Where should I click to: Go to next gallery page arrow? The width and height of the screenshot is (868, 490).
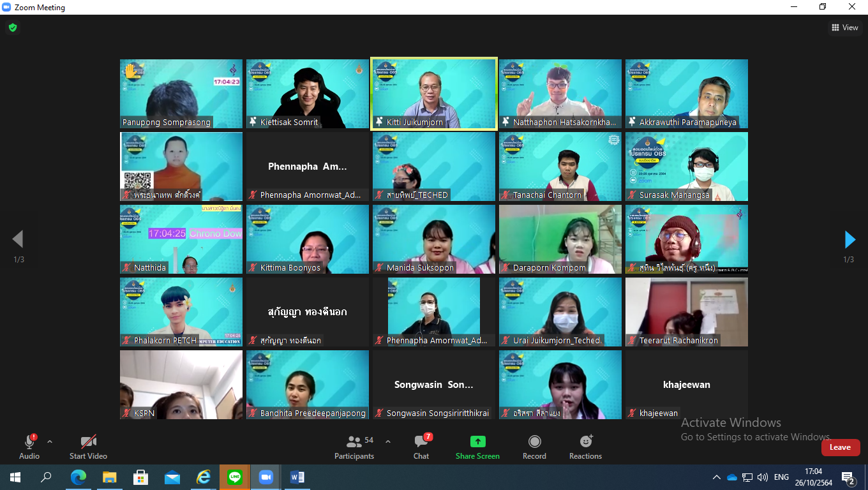(849, 239)
